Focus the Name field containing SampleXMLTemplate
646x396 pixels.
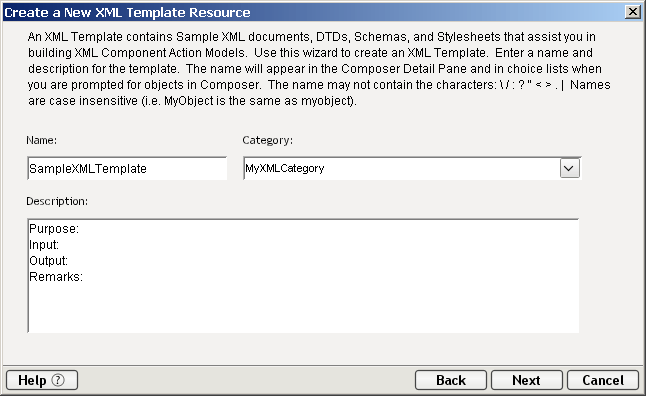(127, 168)
